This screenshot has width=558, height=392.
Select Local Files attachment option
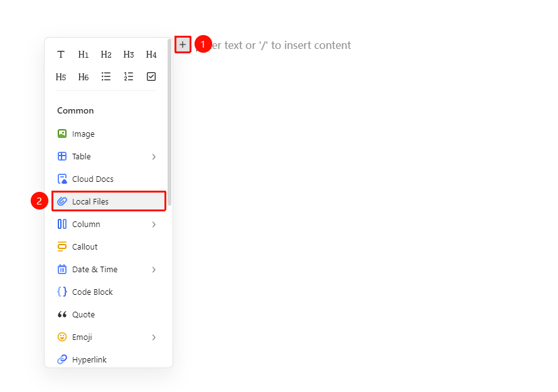tap(109, 201)
